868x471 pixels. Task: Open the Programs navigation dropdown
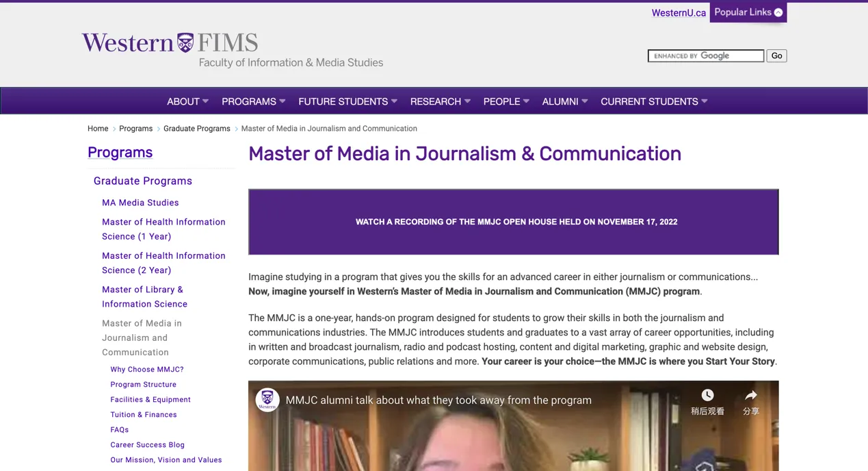point(253,101)
